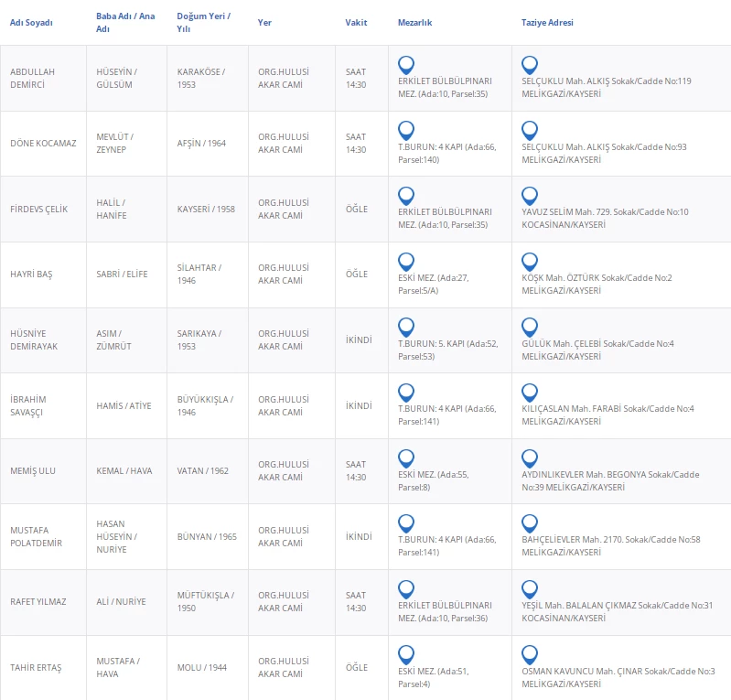
Task: Open condolence address pin for Abdullah Demirci
Action: [529, 64]
